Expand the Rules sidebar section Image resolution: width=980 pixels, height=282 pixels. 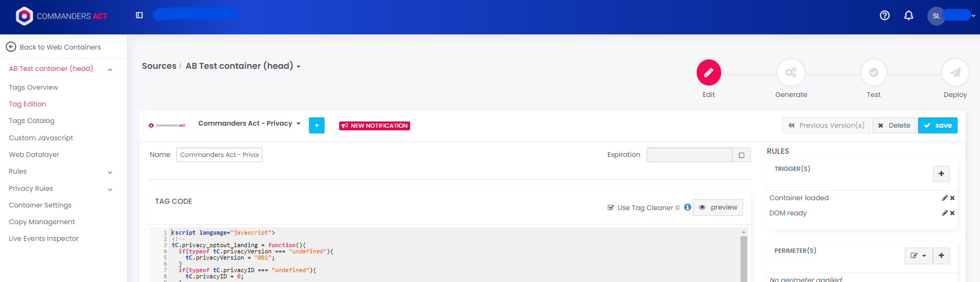[110, 172]
